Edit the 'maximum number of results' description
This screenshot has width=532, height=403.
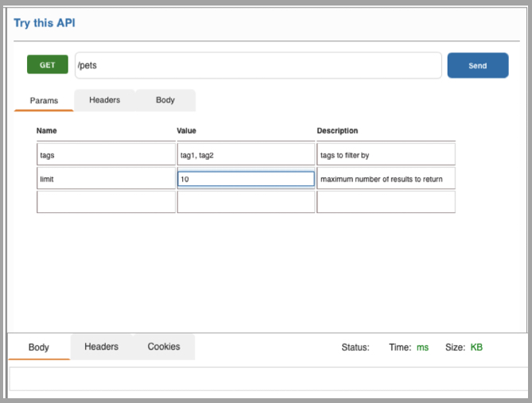click(386, 179)
